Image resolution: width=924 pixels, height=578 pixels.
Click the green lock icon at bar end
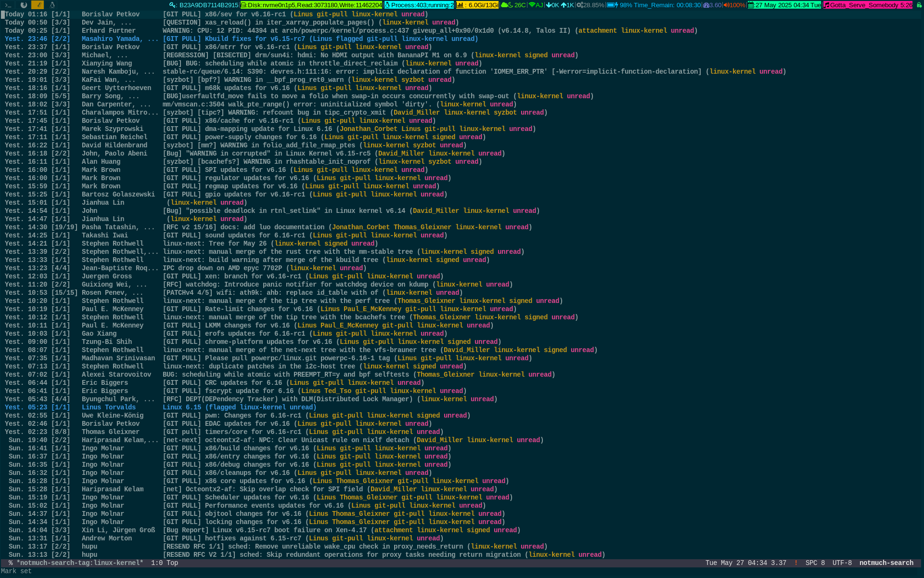click(919, 5)
